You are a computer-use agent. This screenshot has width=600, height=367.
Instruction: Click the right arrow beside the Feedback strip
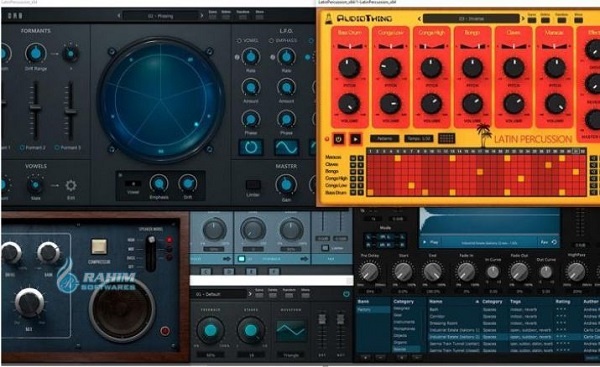tap(304, 259)
